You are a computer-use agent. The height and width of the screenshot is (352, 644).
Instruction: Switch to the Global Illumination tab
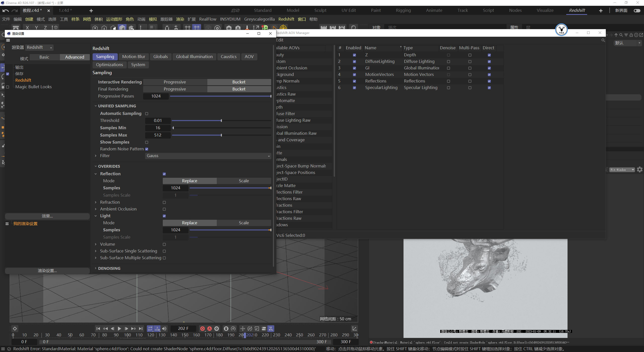pos(194,57)
